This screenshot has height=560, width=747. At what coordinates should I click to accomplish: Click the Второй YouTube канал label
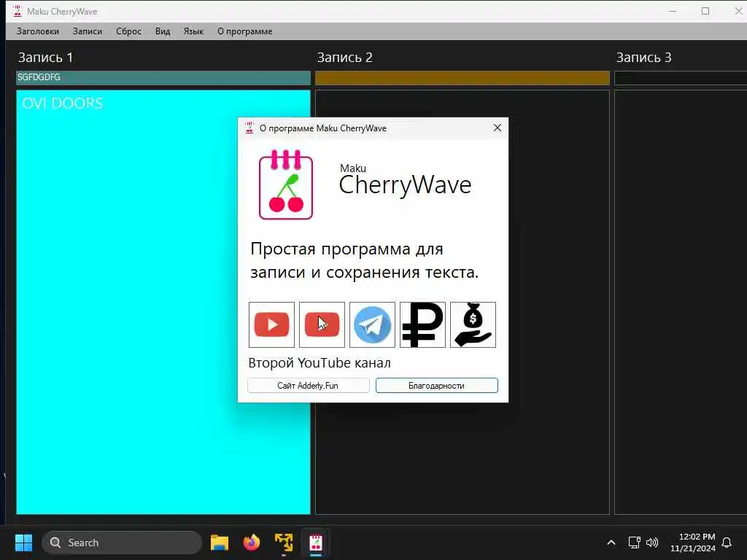coord(320,363)
